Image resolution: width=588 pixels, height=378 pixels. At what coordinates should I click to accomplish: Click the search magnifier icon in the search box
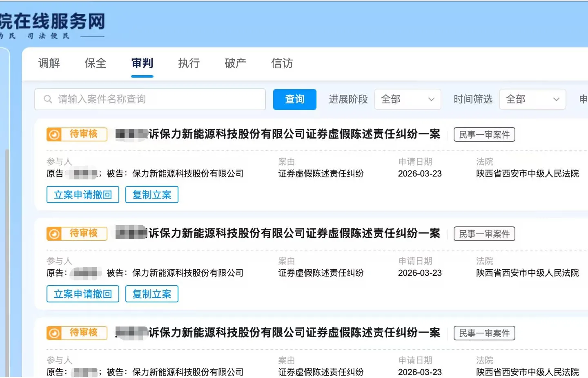pyautogui.click(x=48, y=99)
